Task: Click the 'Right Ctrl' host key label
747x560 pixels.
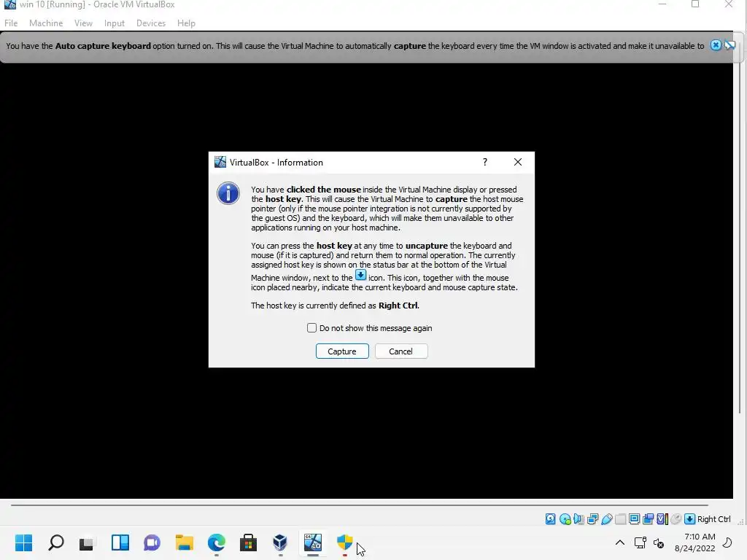Action: click(713, 519)
